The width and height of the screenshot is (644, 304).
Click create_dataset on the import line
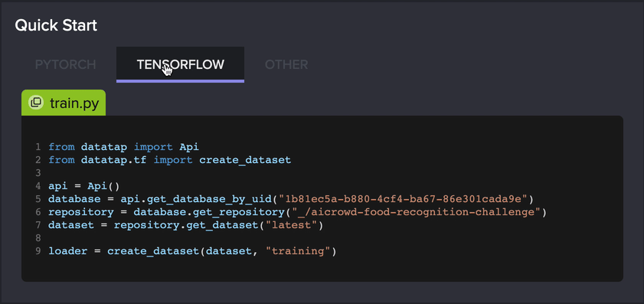[x=245, y=160]
